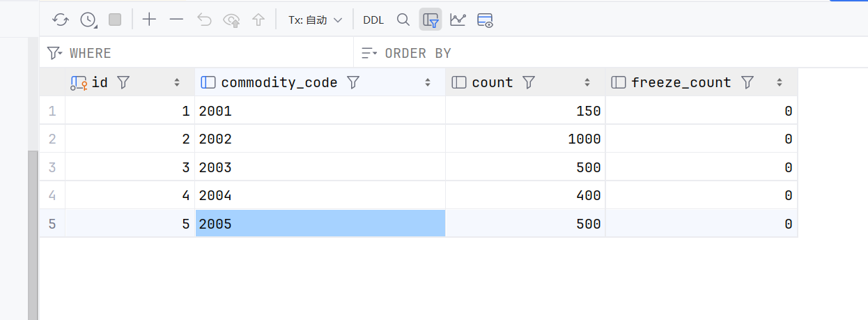Open the auto-refresh clock icon
868x320 pixels.
coord(88,20)
